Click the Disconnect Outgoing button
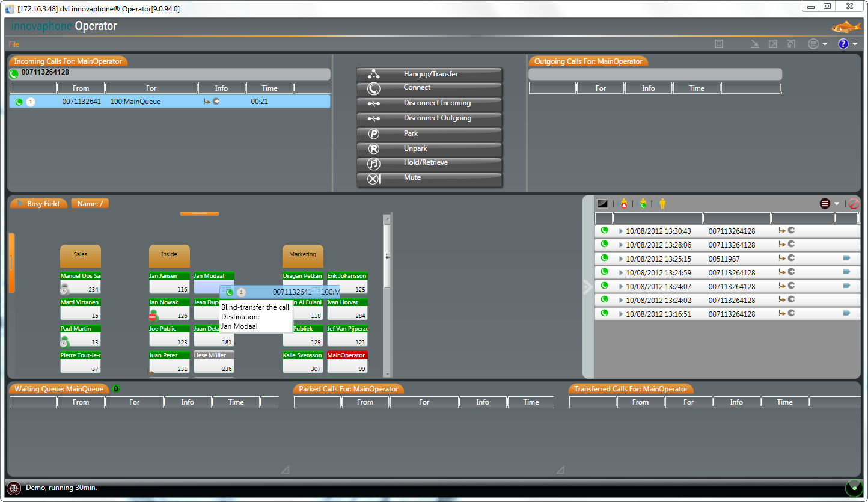 click(429, 119)
